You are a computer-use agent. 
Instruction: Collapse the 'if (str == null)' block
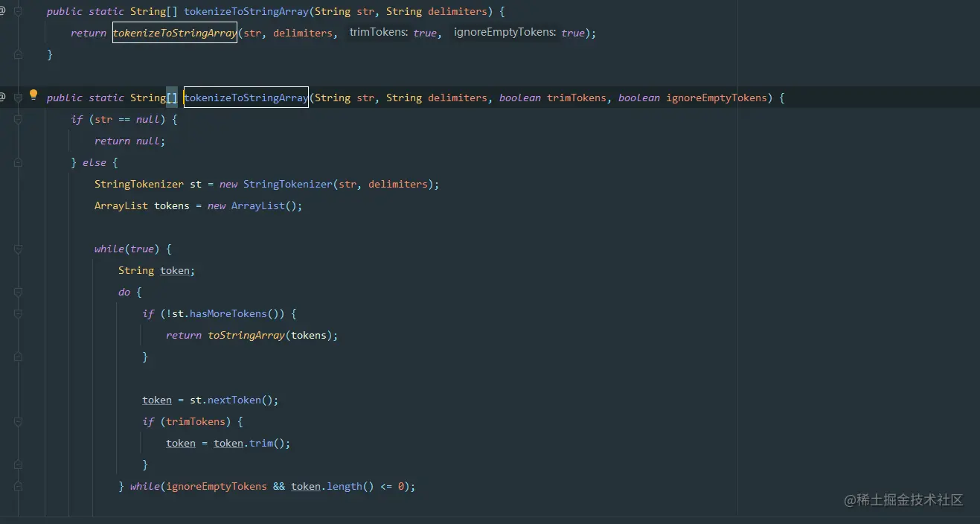18,119
